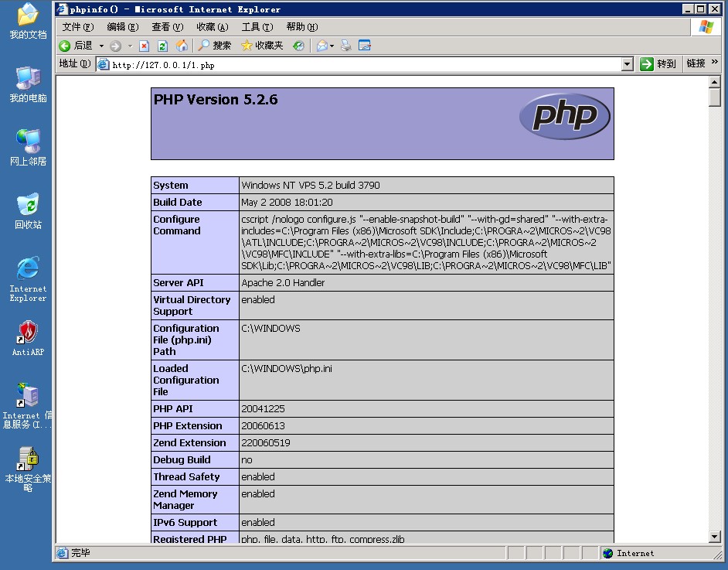Expand the Mail dropdown arrow
The width and height of the screenshot is (728, 570).
pos(332,46)
